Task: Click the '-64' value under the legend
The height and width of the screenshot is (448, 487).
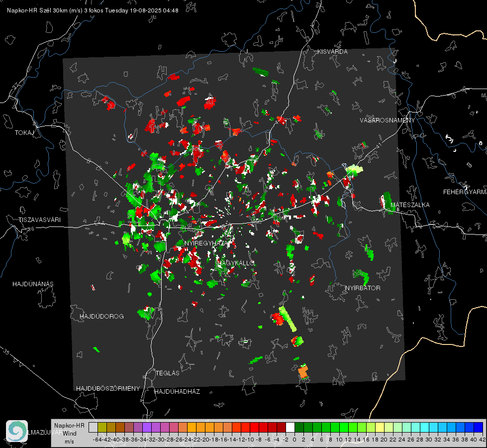Action: 97,440
